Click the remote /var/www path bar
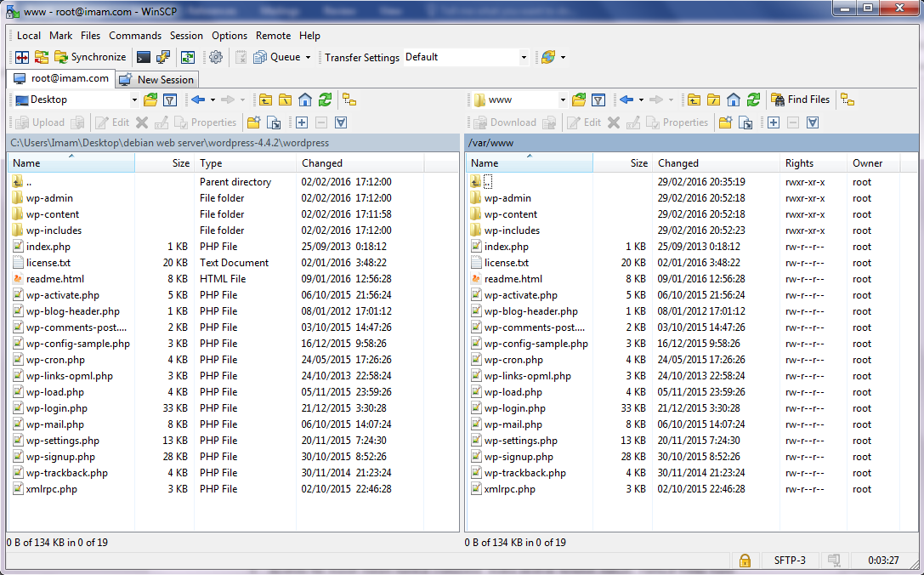The width and height of the screenshot is (924, 575). pyautogui.click(x=691, y=143)
